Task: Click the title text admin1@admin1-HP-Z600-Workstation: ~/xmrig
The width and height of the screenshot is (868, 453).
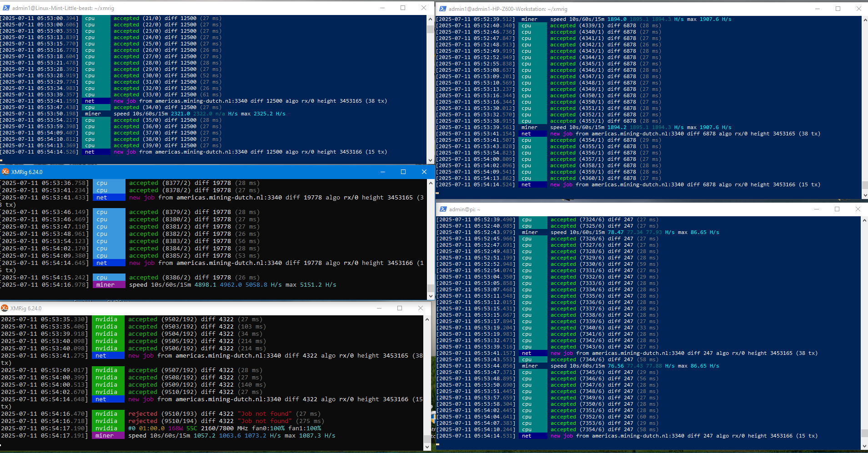Action: (x=508, y=9)
